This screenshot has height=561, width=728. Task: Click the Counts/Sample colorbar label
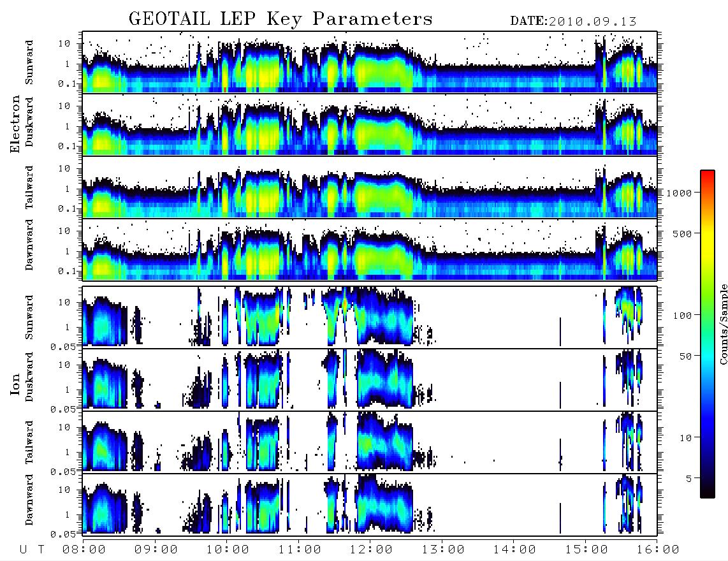click(x=723, y=324)
